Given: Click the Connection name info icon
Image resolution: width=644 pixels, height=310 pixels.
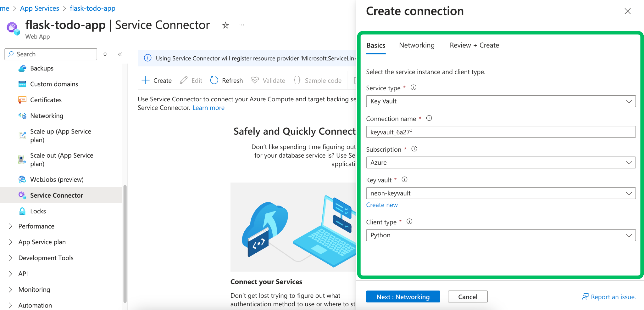Looking at the screenshot, I should pyautogui.click(x=429, y=118).
